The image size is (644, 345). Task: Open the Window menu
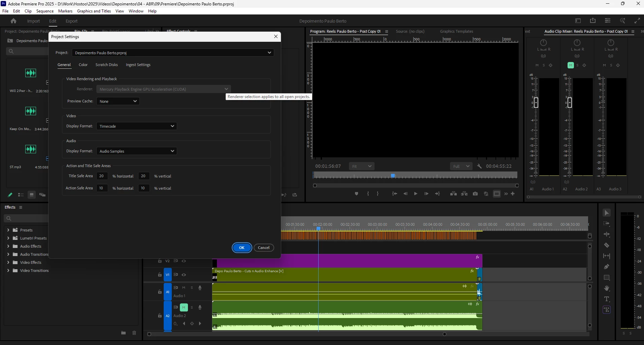coord(136,11)
